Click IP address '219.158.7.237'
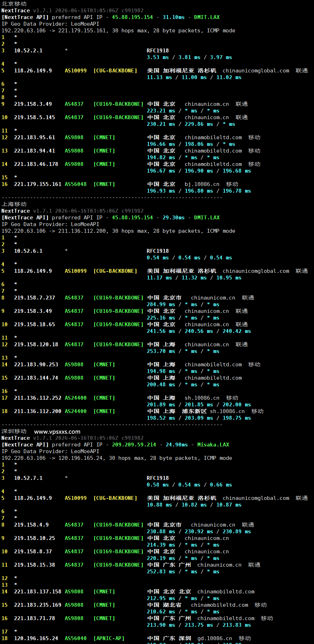The width and height of the screenshot is (314, 644). (34, 297)
